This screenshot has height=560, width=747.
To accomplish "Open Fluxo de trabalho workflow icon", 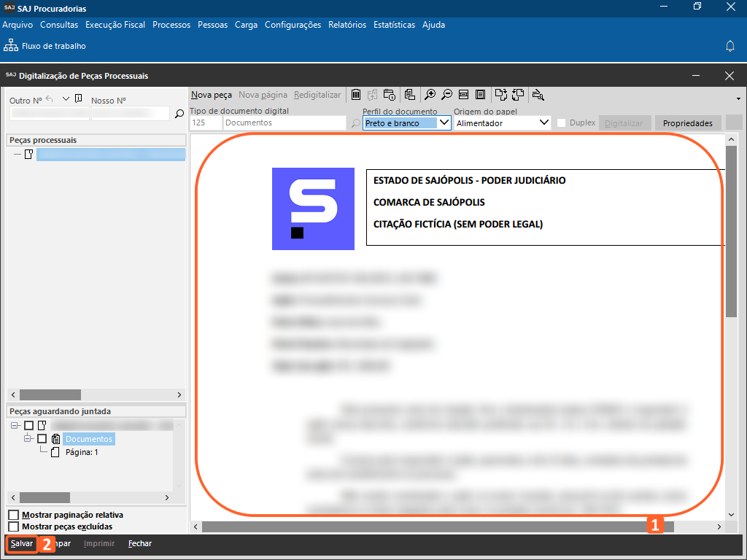I will 11,46.
